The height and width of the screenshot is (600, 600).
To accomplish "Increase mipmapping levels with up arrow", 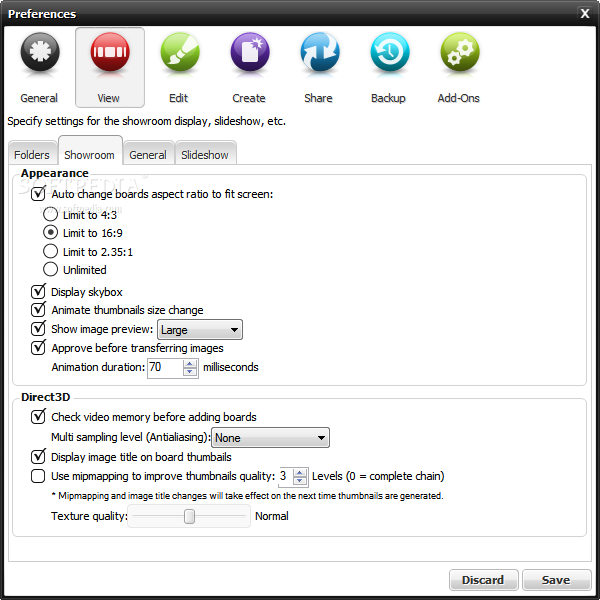I will pyautogui.click(x=300, y=473).
